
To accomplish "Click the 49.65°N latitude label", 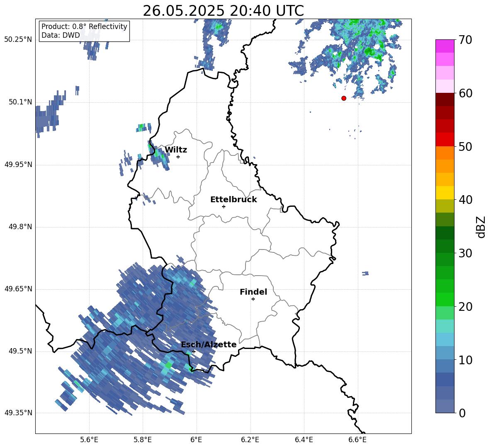I will coord(18,289).
